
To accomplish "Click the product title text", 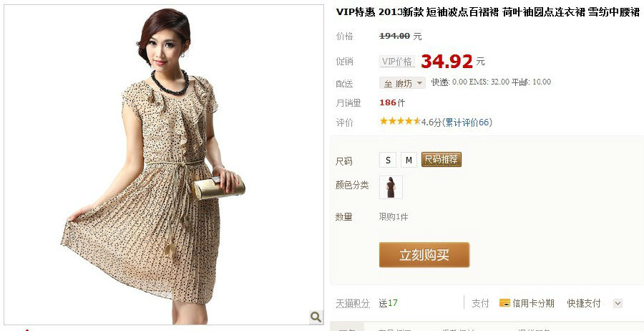I will coord(488,12).
